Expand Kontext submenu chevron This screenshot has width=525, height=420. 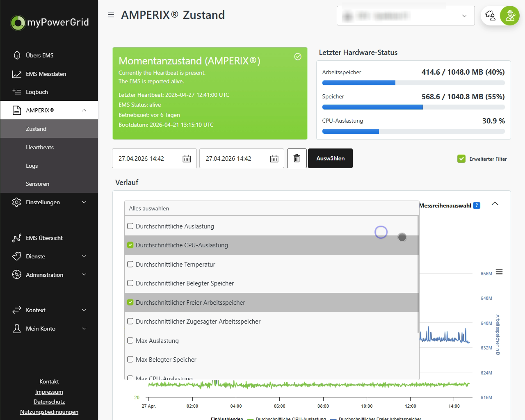pyautogui.click(x=84, y=310)
